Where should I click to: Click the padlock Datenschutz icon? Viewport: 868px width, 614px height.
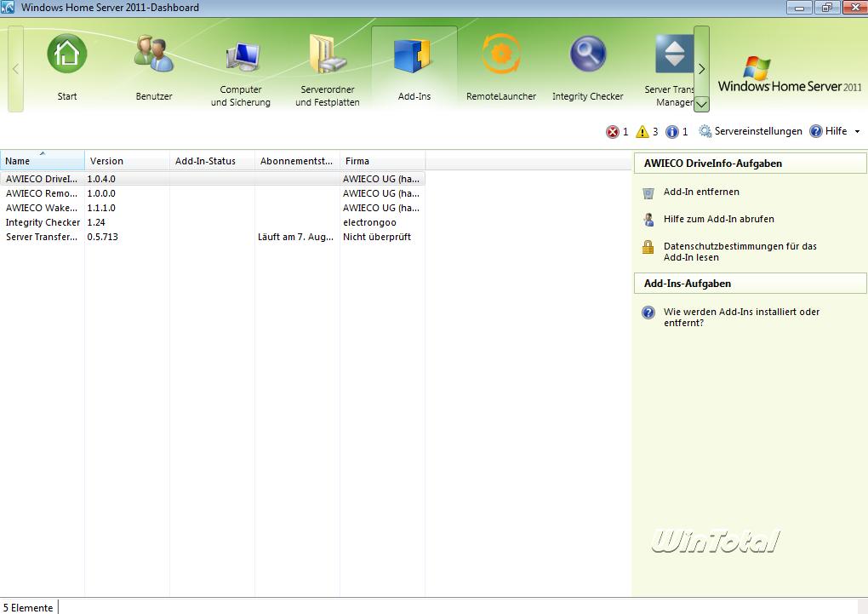pos(648,247)
